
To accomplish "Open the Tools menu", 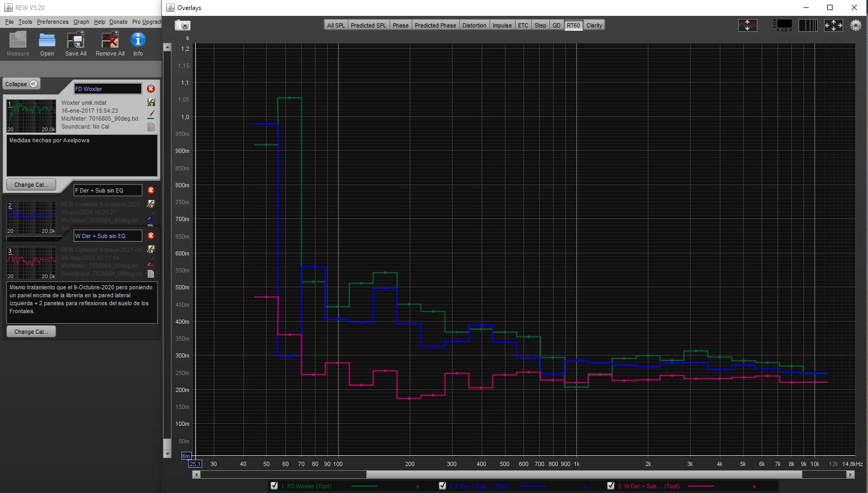I will pos(25,22).
